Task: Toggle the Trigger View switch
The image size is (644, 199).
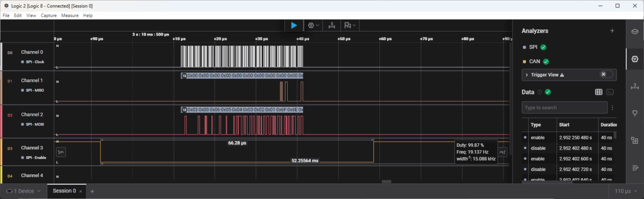Action: click(606, 75)
